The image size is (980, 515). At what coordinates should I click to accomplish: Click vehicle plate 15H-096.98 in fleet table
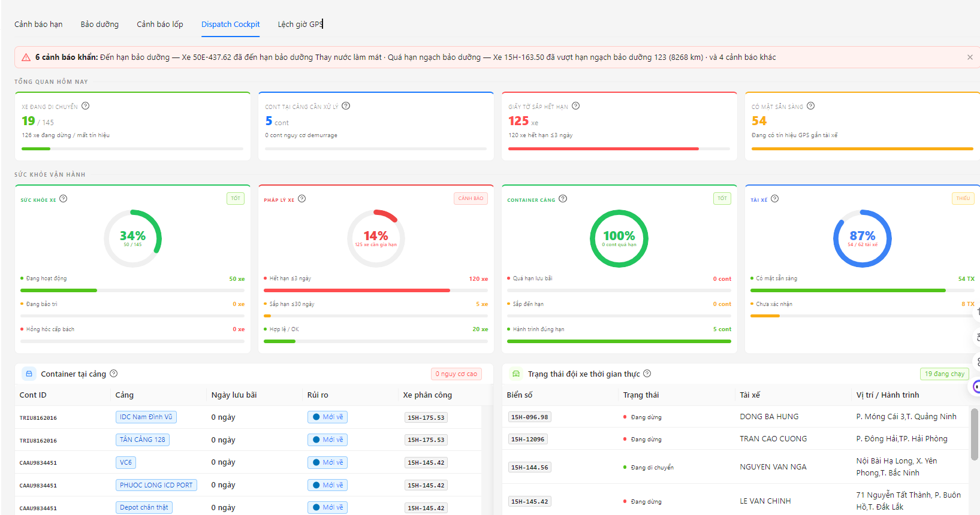pos(529,417)
